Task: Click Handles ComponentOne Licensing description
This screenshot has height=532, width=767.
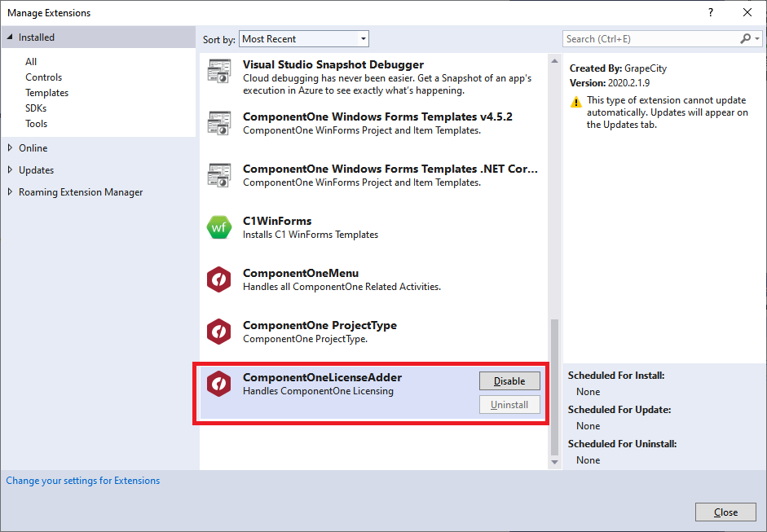Action: pos(318,391)
